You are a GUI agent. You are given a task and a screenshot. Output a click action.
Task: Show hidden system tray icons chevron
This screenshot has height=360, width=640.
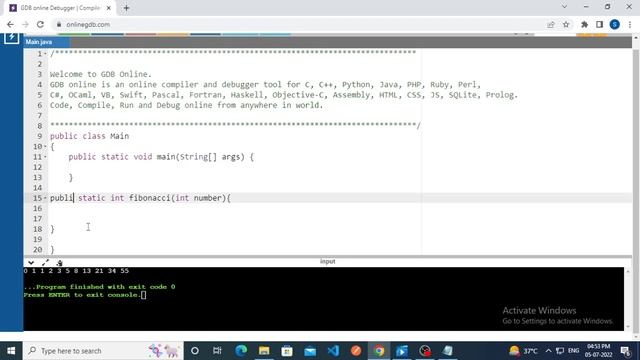[x=548, y=351]
